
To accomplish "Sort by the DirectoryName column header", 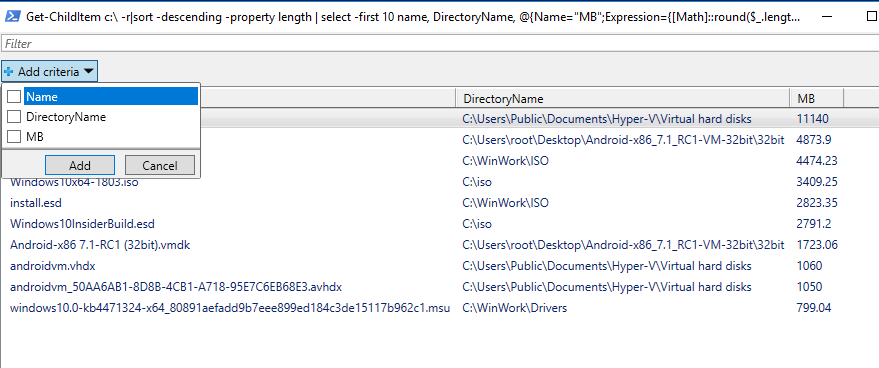I will (x=623, y=99).
